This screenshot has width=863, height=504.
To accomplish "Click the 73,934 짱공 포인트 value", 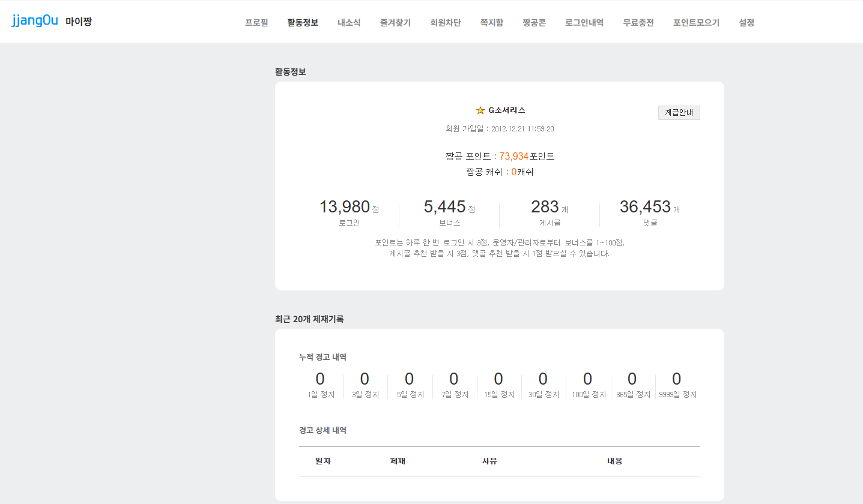I will point(513,156).
